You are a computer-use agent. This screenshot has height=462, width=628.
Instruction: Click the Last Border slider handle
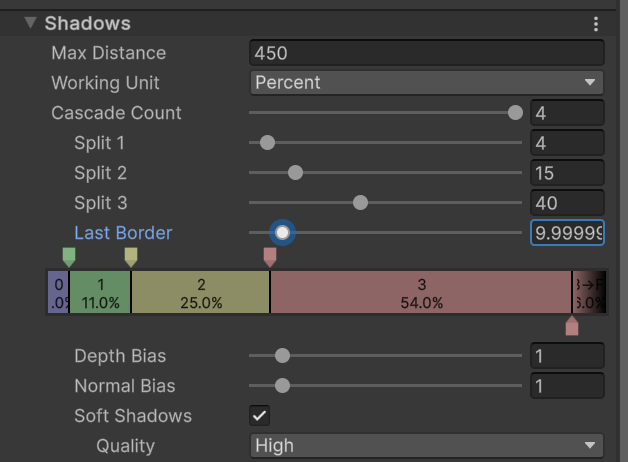[x=282, y=233]
